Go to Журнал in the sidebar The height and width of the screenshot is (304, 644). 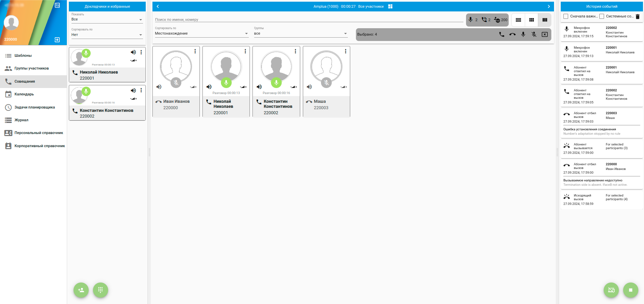21,120
